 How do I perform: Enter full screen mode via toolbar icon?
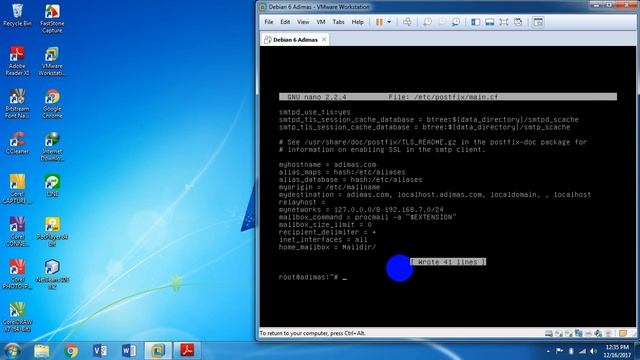tap(504, 22)
